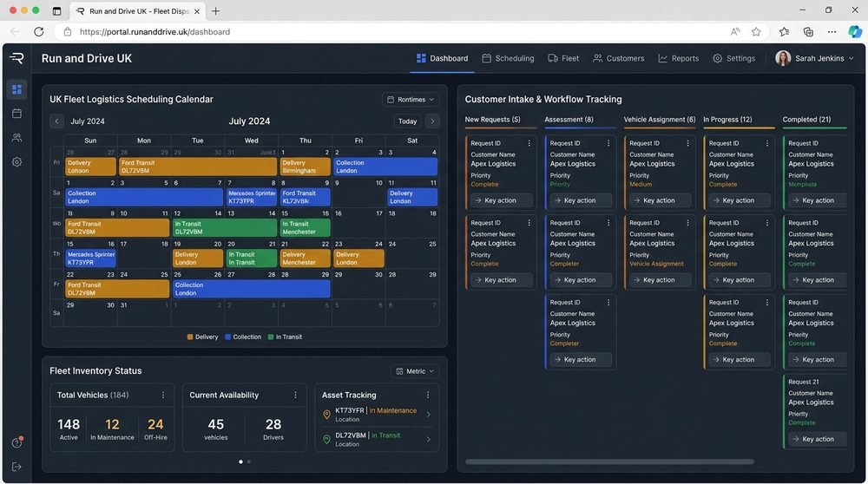Expand DL72VBM asset row chevron
868x484 pixels.
click(x=429, y=439)
